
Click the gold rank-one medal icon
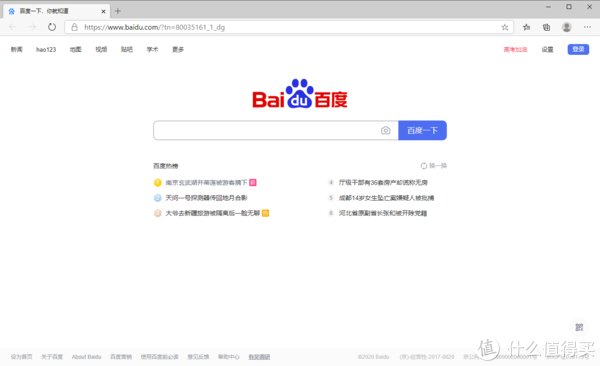pos(158,183)
